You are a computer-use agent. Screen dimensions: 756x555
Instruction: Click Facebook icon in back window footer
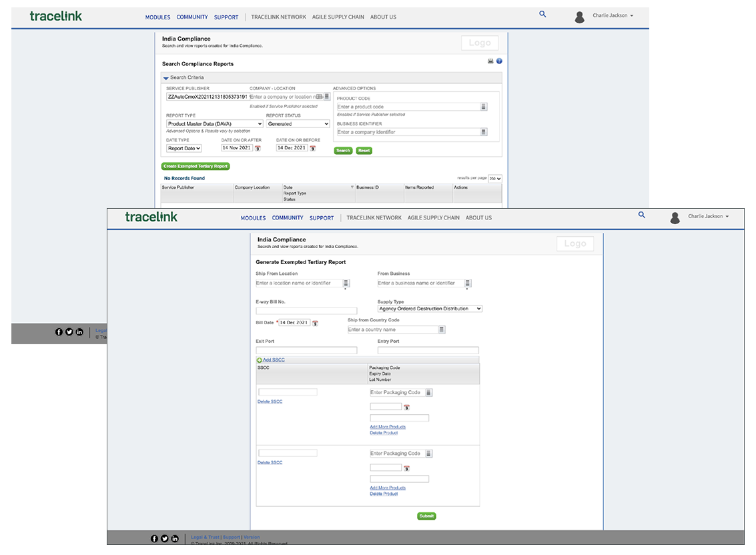click(x=59, y=332)
